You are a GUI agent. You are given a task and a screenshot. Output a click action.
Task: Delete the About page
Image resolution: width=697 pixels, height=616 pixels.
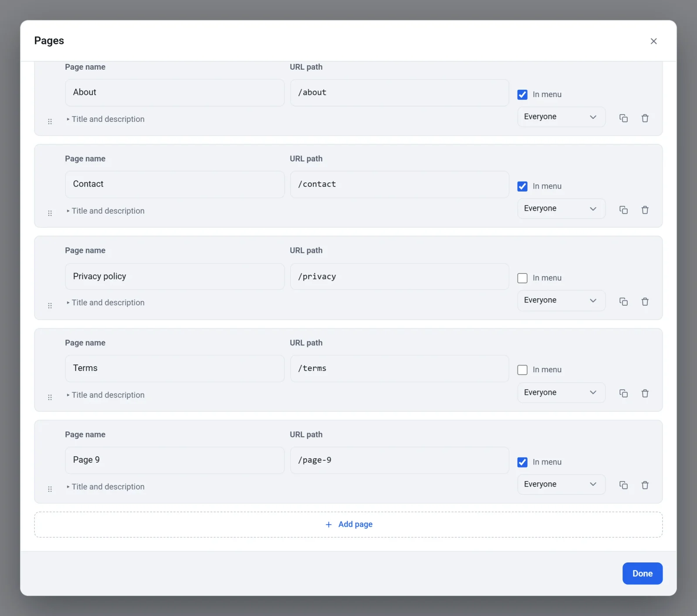tap(645, 118)
